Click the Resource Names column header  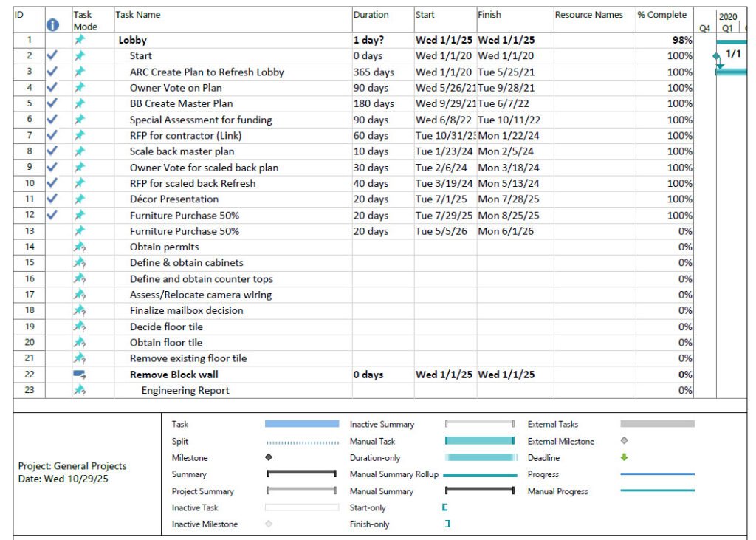pyautogui.click(x=588, y=15)
